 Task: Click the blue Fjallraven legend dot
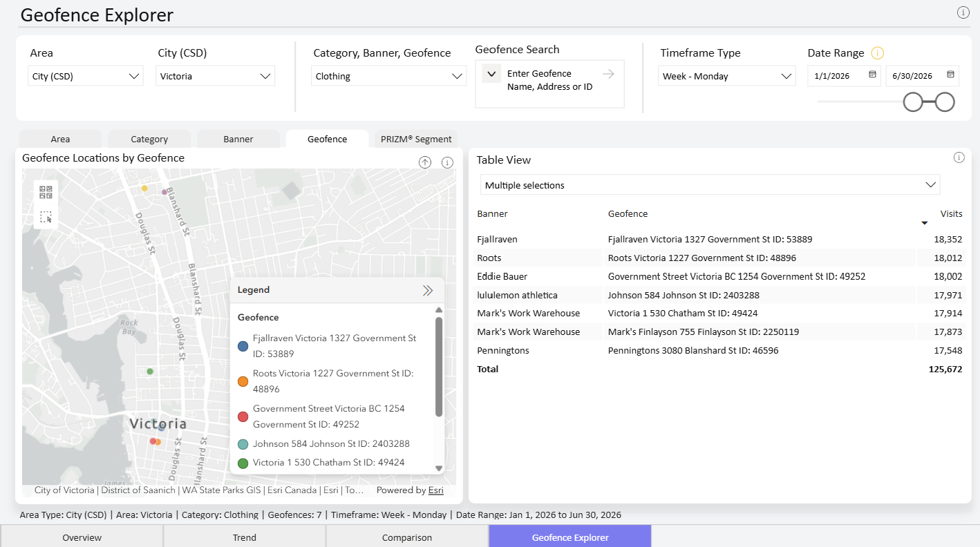click(243, 347)
